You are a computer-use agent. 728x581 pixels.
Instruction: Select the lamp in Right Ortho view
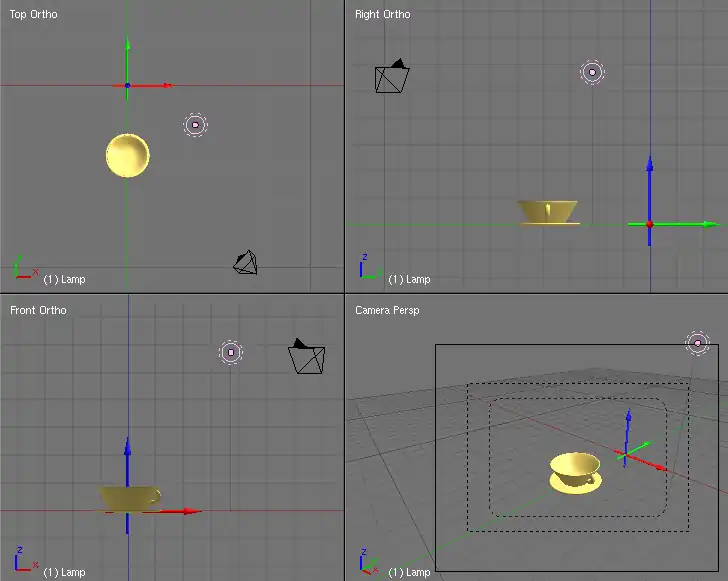[592, 72]
